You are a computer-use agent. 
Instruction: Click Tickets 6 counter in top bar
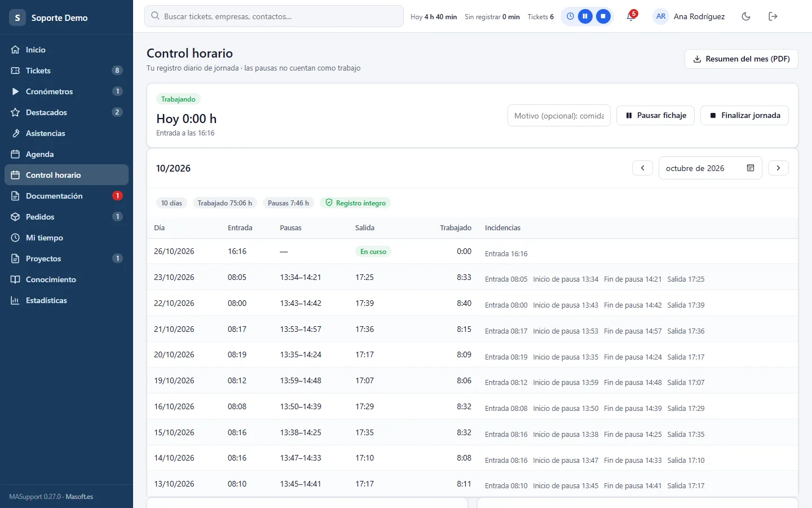[541, 17]
